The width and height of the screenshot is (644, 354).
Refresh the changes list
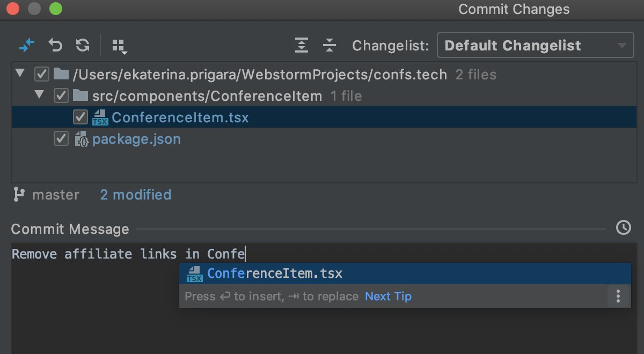(83, 46)
